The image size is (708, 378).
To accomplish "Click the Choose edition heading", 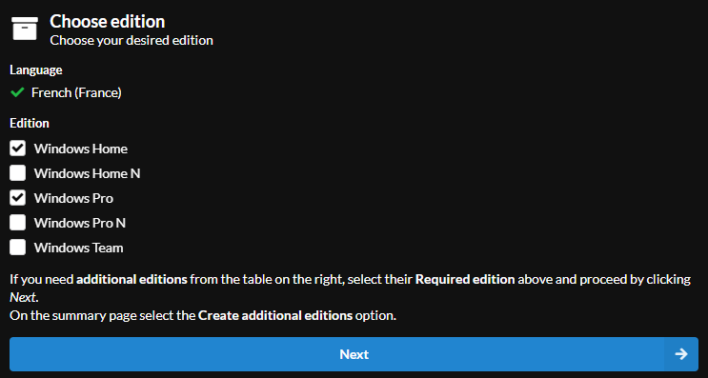I will pyautogui.click(x=107, y=21).
